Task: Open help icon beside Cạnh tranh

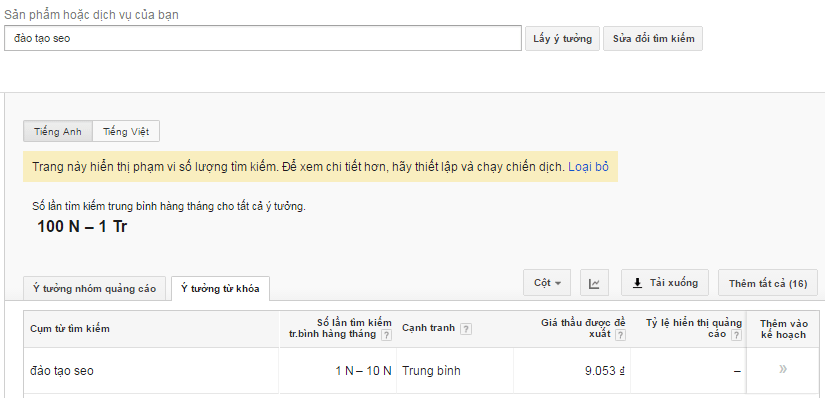Action: (x=466, y=329)
